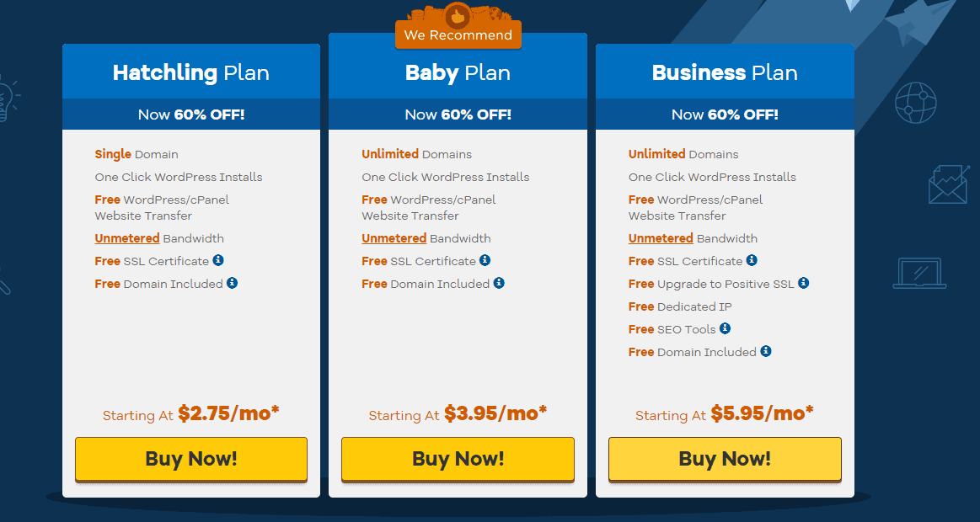Screen dimensions: 980x522
Task: Select the Baby Plan header
Action: pos(458,73)
